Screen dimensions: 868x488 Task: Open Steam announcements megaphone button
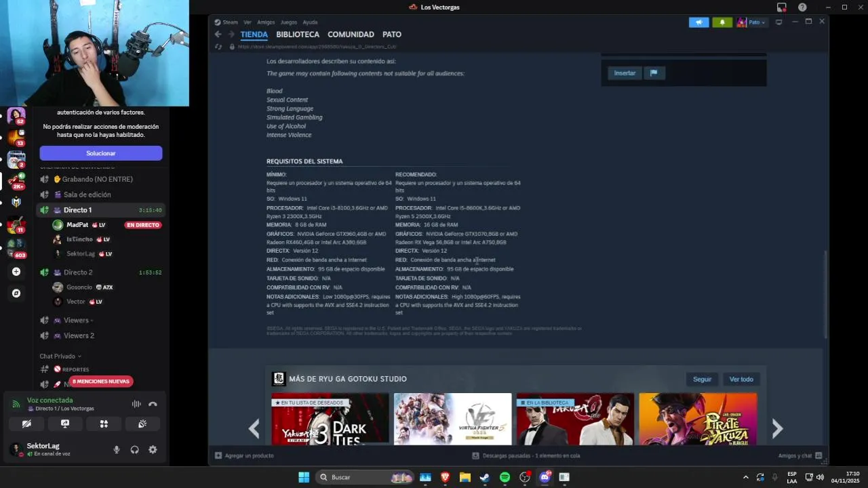[698, 22]
